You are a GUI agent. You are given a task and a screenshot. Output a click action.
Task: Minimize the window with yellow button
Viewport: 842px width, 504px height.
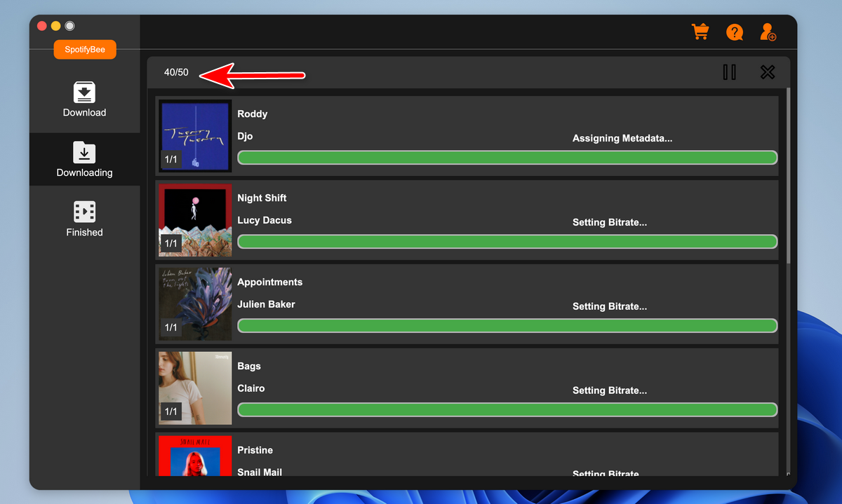[x=56, y=26]
